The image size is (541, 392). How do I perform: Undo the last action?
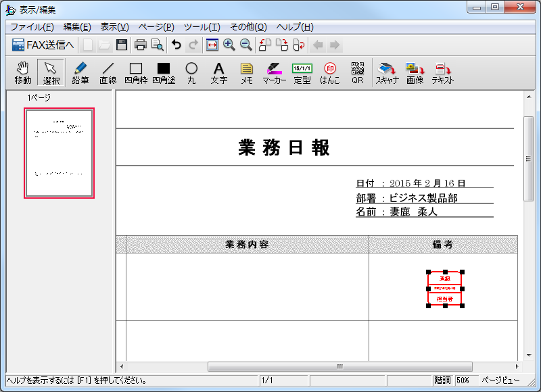coord(177,45)
